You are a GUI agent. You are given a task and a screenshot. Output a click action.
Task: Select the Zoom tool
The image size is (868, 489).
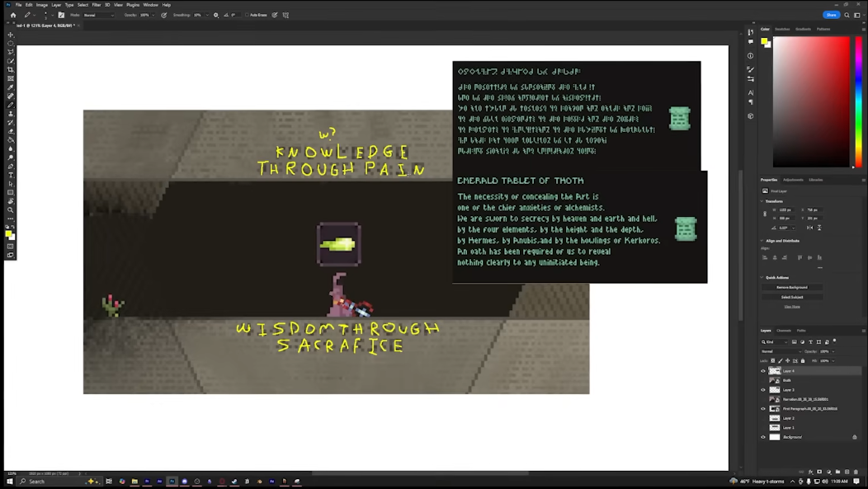11,210
